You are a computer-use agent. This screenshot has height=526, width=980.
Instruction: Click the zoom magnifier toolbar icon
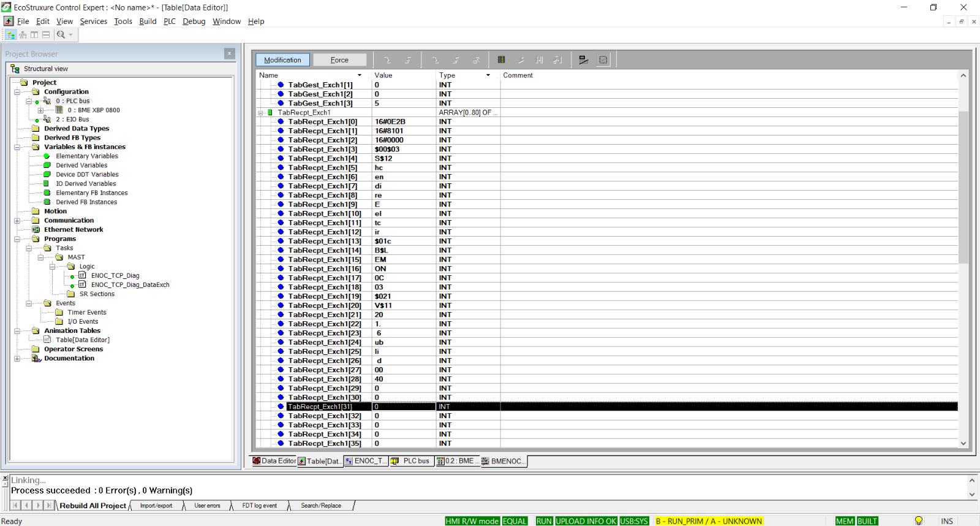[x=61, y=35]
